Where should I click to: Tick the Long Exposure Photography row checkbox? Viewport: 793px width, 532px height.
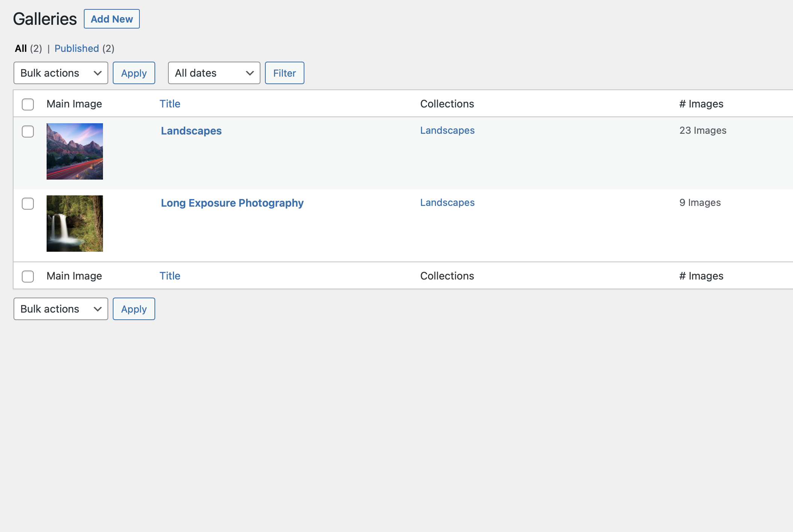[x=28, y=204]
